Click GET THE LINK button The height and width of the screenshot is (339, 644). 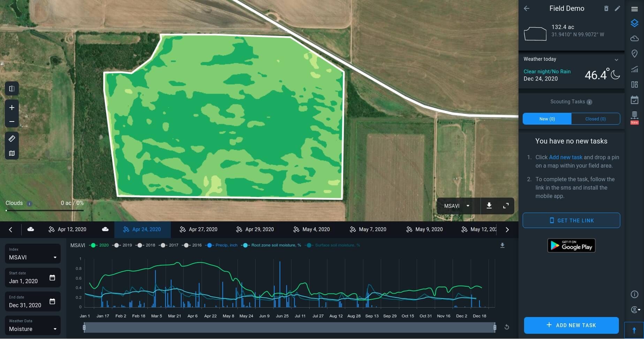coord(571,220)
